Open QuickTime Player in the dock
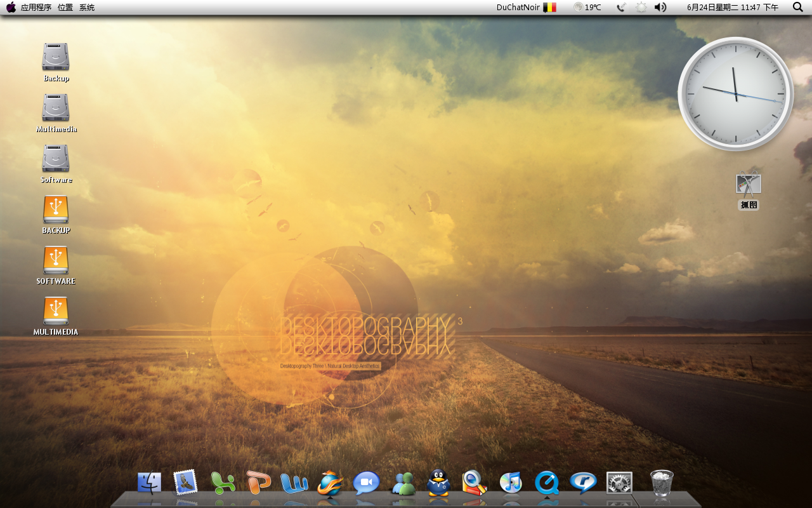The height and width of the screenshot is (508, 812). pyautogui.click(x=547, y=483)
